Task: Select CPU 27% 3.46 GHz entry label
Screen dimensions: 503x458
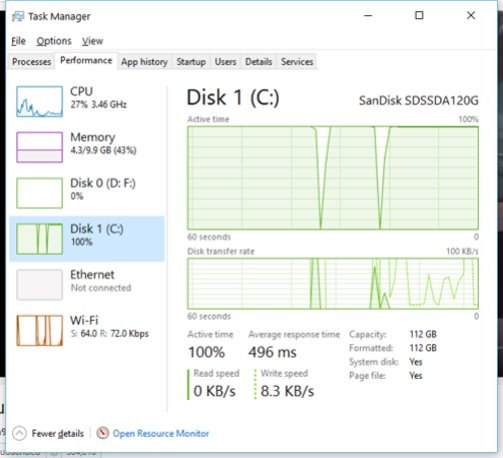Action: [98, 97]
